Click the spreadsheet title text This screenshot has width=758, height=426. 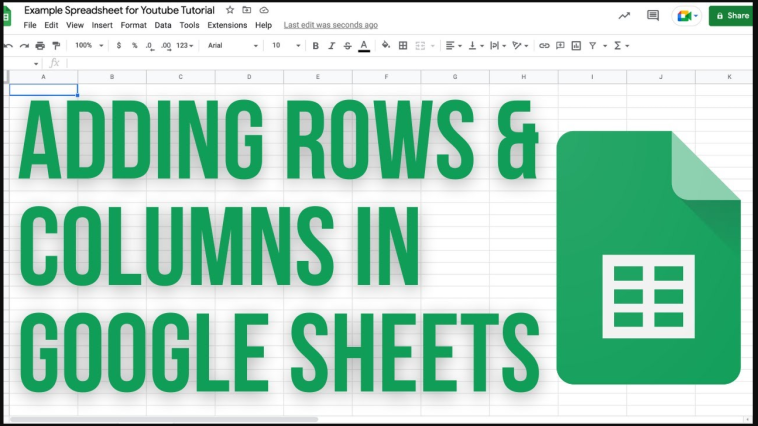pos(119,10)
